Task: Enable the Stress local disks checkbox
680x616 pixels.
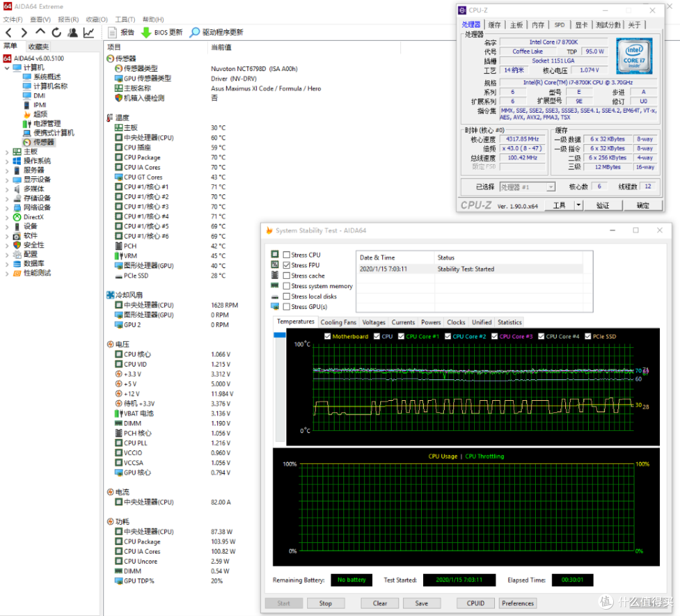Action: [286, 296]
